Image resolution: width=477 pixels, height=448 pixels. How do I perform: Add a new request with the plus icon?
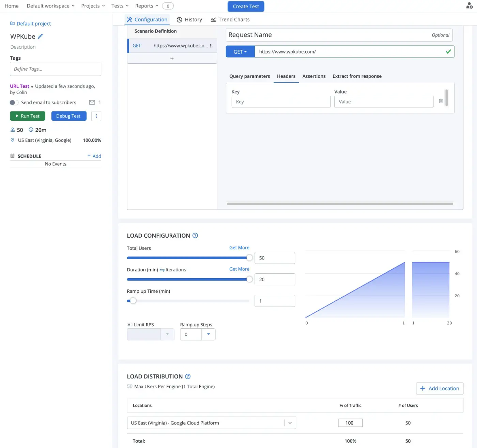(172, 58)
